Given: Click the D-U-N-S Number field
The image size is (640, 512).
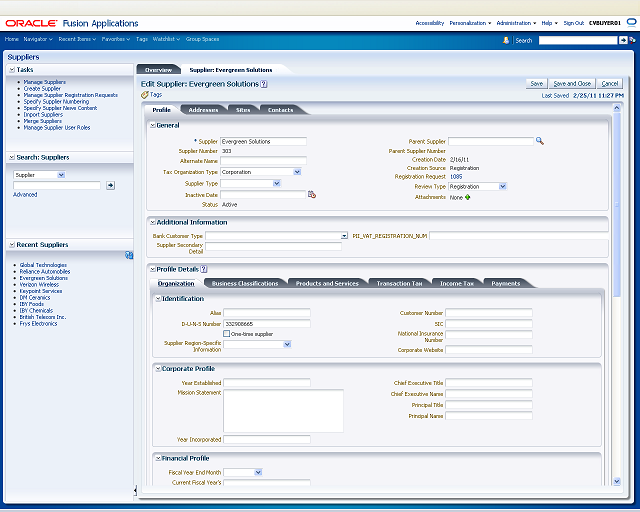Looking at the screenshot, I should coord(267,324).
